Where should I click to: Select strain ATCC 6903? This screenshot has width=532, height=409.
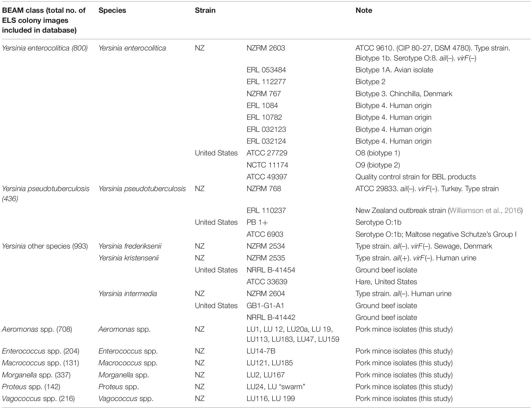click(265, 234)
